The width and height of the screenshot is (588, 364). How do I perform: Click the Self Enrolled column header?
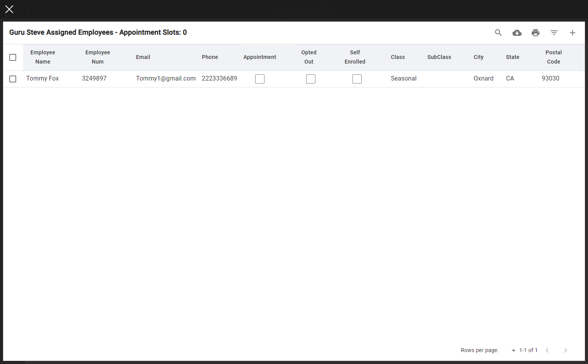pyautogui.click(x=355, y=57)
